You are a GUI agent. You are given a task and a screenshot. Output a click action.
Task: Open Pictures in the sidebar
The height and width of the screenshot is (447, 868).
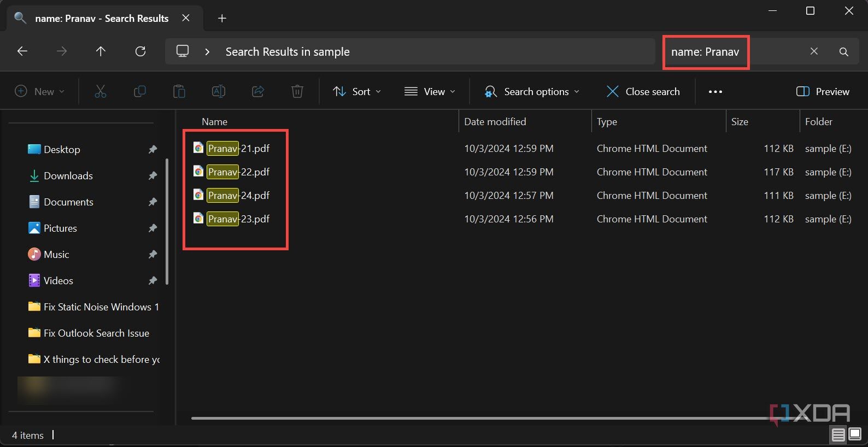pyautogui.click(x=60, y=228)
